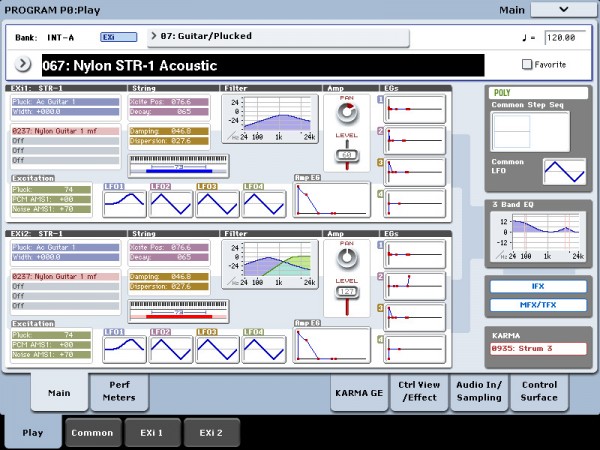Open EXi2 LFO1 waveform graphic

coord(124,349)
